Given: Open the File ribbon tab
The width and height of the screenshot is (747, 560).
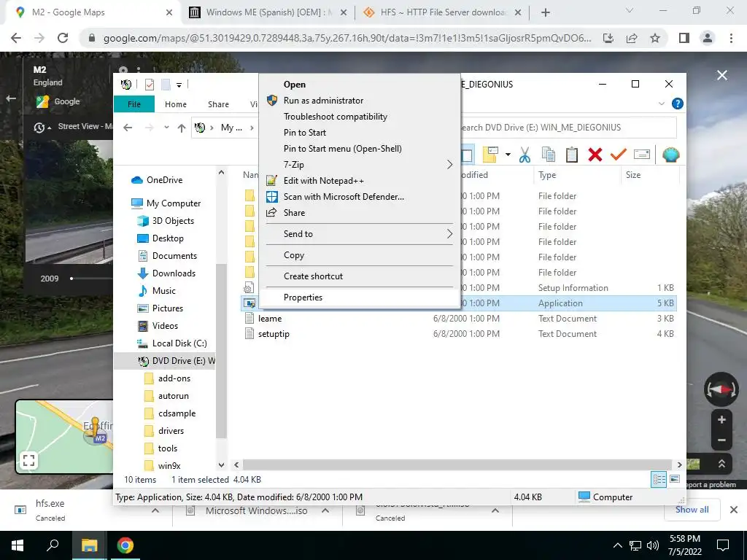Looking at the screenshot, I should (134, 104).
